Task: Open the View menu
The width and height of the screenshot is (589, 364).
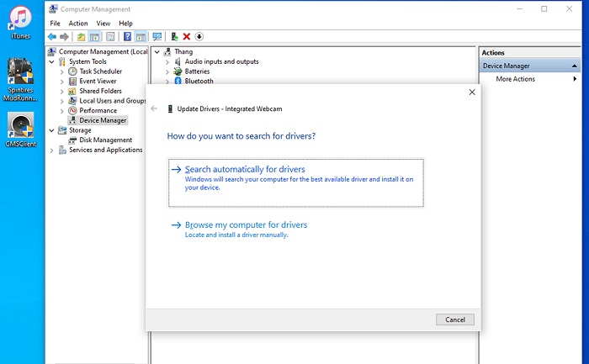Action: pyautogui.click(x=103, y=24)
